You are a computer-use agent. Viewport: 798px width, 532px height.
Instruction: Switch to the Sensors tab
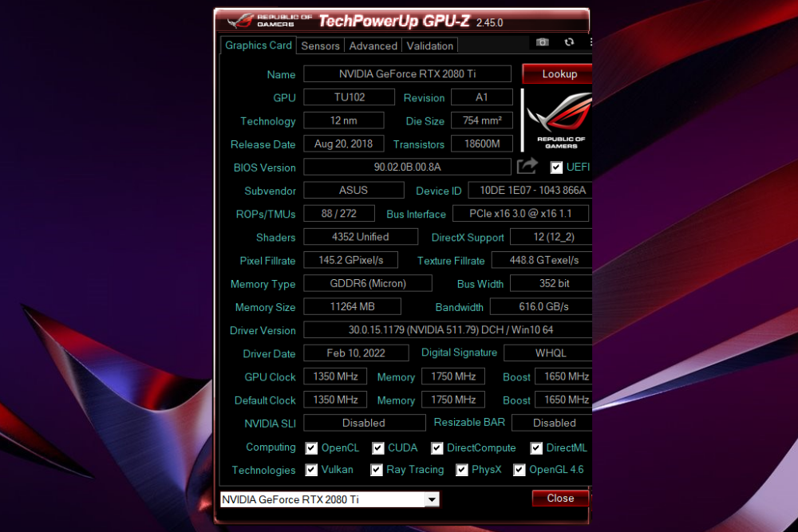[320, 45]
